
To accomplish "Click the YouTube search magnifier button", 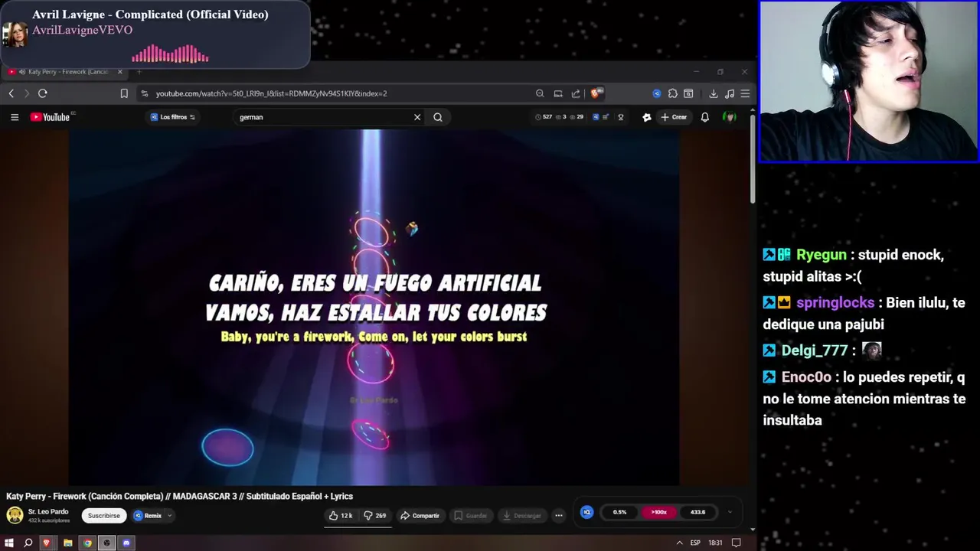I will click(x=438, y=117).
